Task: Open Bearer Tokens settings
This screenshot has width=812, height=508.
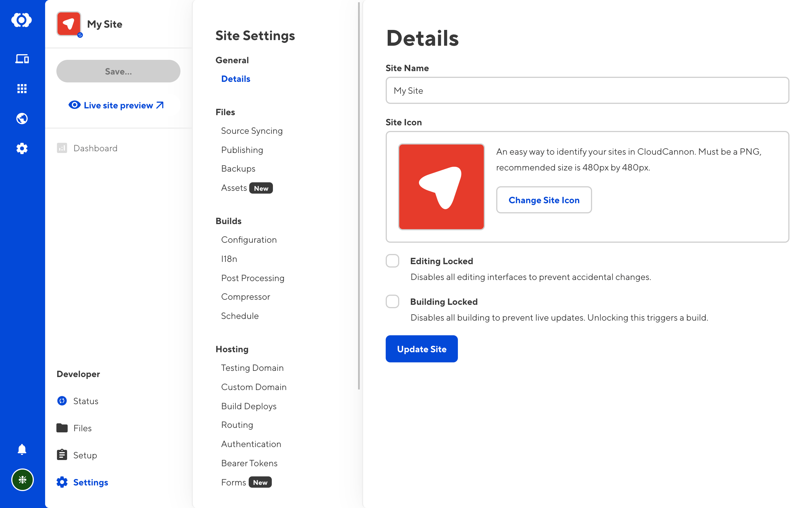Action: [249, 463]
